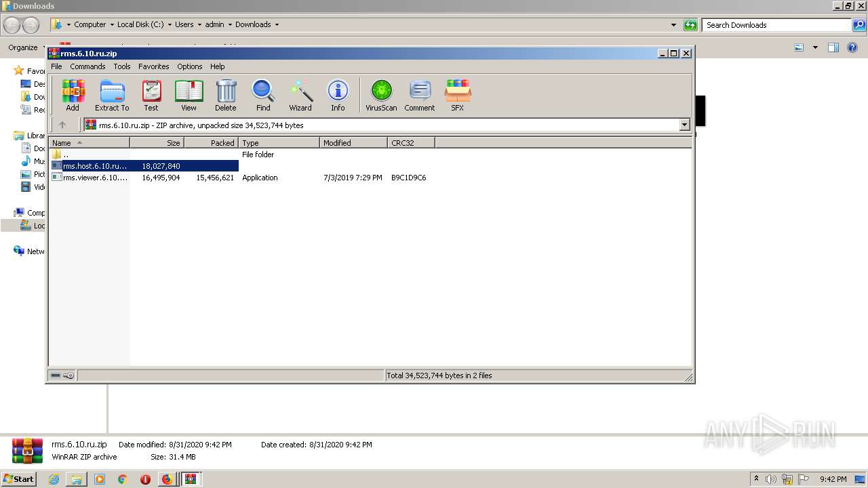Go up one level with arrow button
The width and height of the screenshot is (868, 488).
click(62, 125)
